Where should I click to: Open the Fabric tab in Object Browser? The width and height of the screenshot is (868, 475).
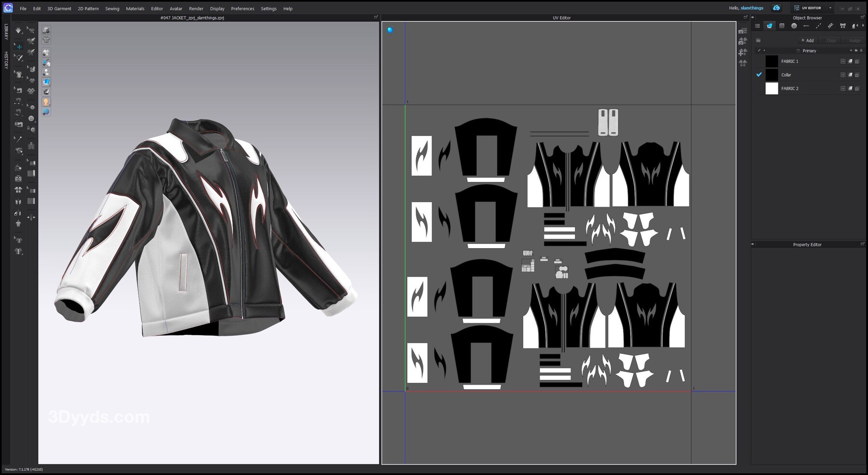point(770,26)
